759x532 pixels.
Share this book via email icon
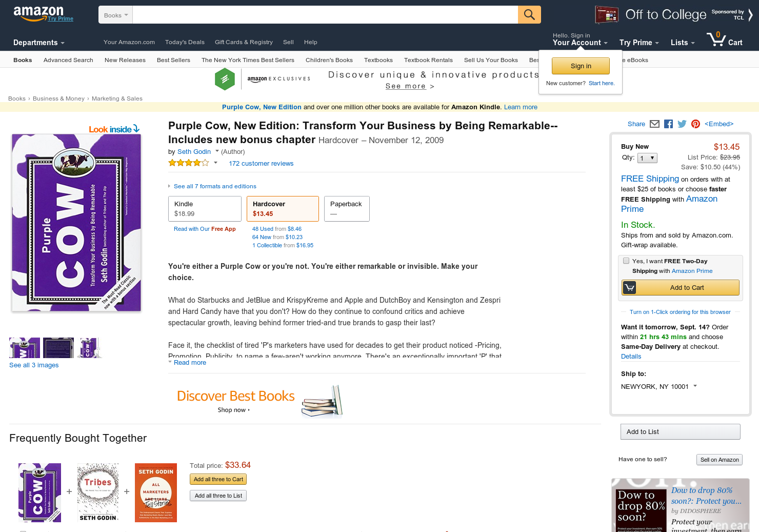[x=654, y=124]
